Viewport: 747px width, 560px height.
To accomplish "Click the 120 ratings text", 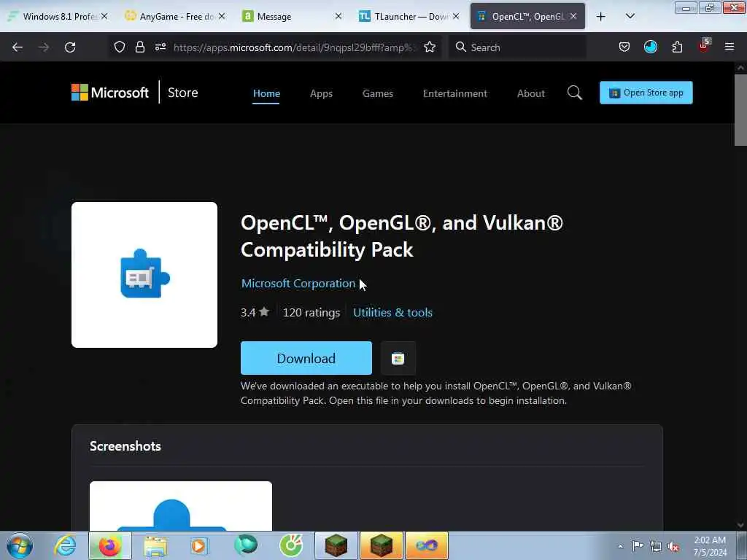I will point(311,312).
